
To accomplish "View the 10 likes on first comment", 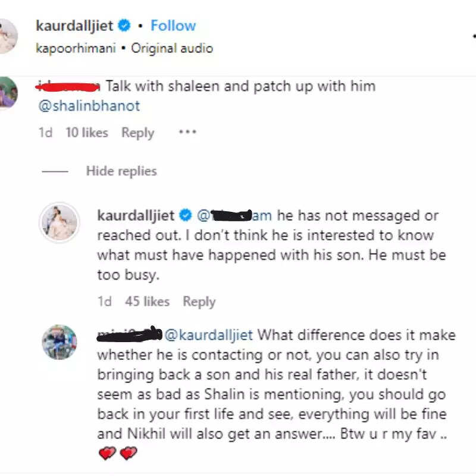I will tap(87, 133).
